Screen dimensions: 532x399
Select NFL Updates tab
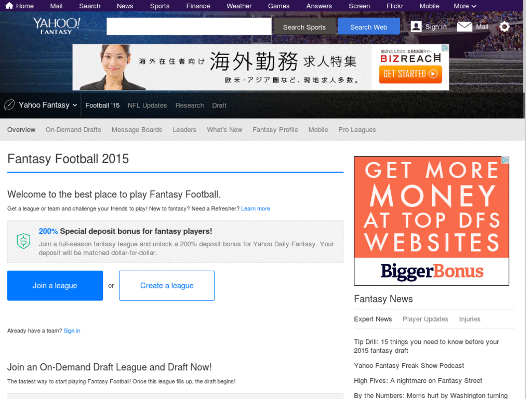coord(147,105)
